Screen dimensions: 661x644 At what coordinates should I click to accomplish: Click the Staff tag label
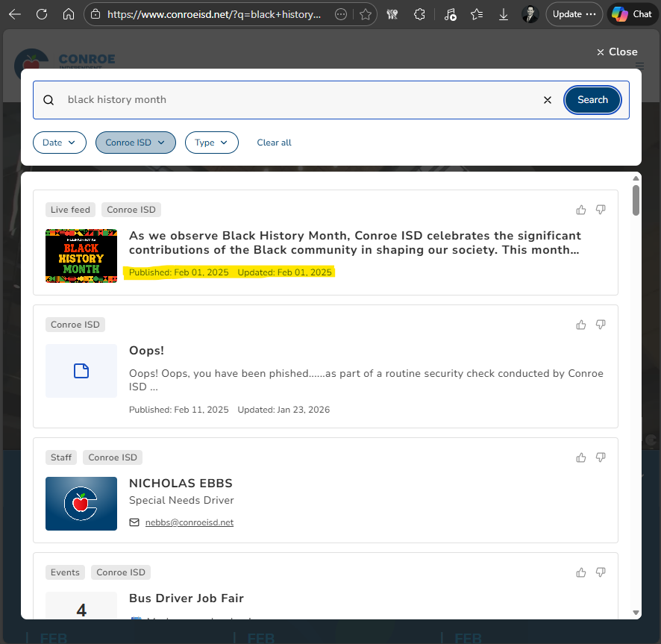(x=61, y=457)
